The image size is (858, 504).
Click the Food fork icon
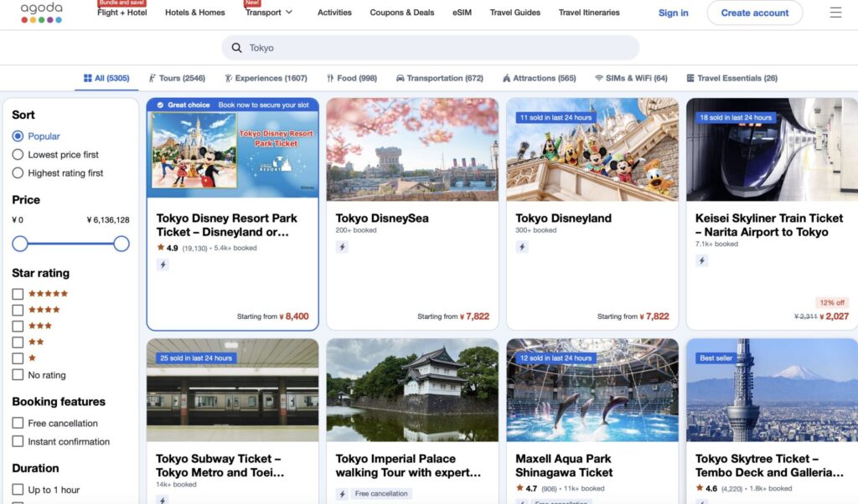click(x=330, y=78)
